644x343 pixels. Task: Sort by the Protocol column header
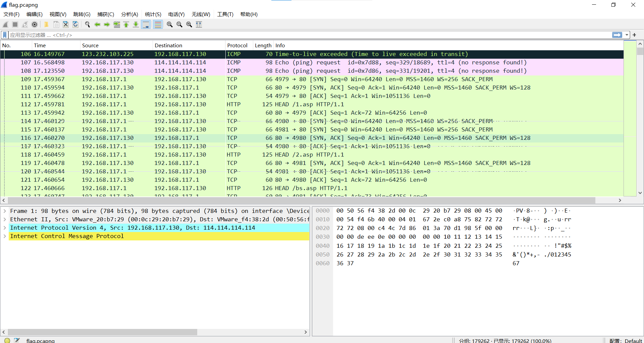click(x=239, y=45)
